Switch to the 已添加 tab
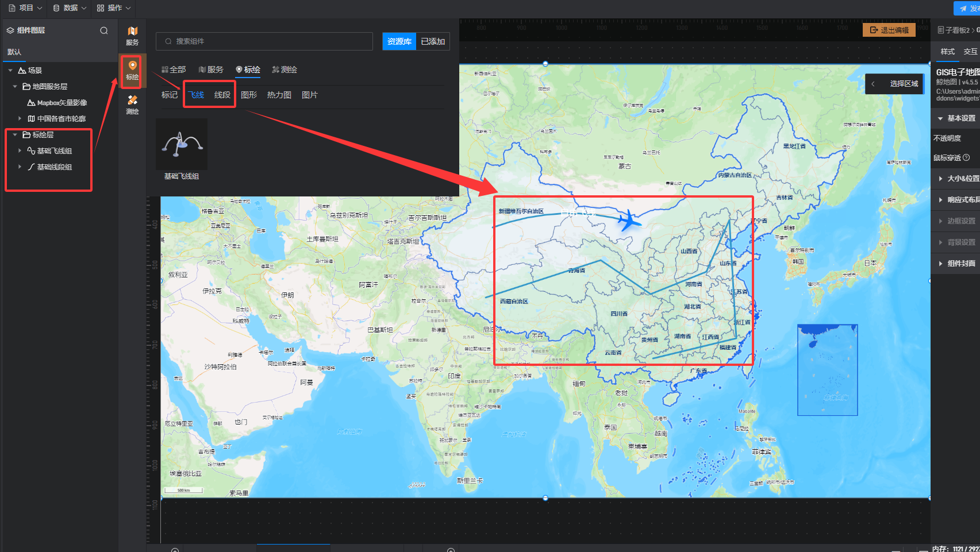Viewport: 980px width, 552px height. tap(433, 41)
